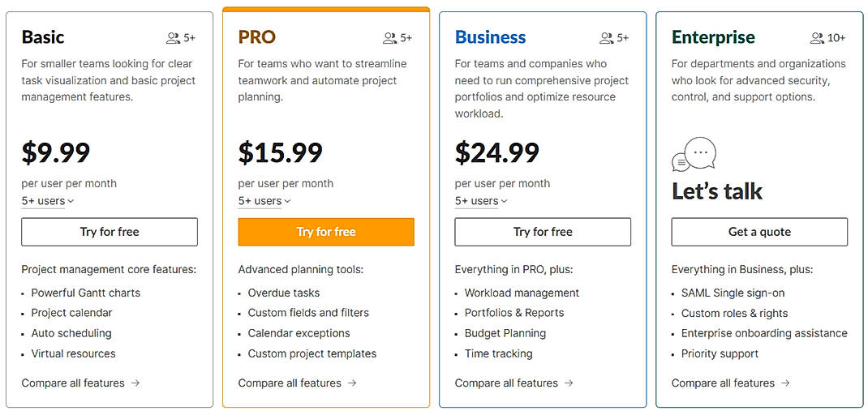Click the users icon on Basic plan
This screenshot has width=868, height=415.
(x=173, y=38)
